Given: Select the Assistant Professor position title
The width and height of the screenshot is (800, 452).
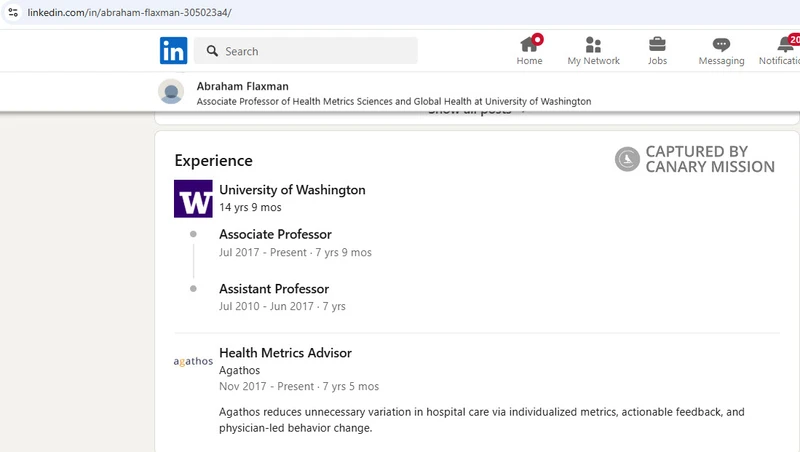Looking at the screenshot, I should (x=274, y=289).
